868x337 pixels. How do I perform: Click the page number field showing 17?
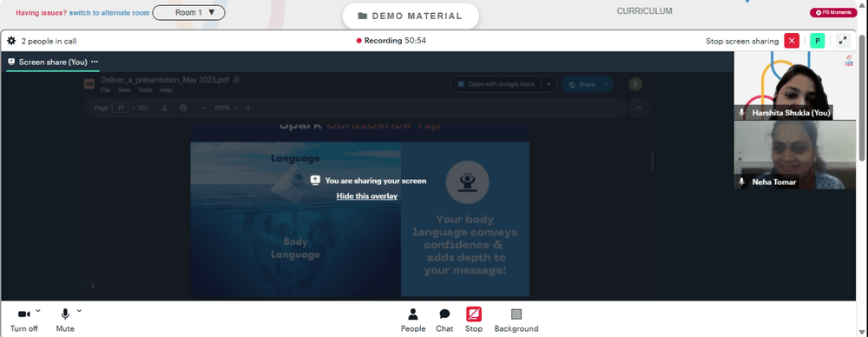pyautogui.click(x=120, y=108)
